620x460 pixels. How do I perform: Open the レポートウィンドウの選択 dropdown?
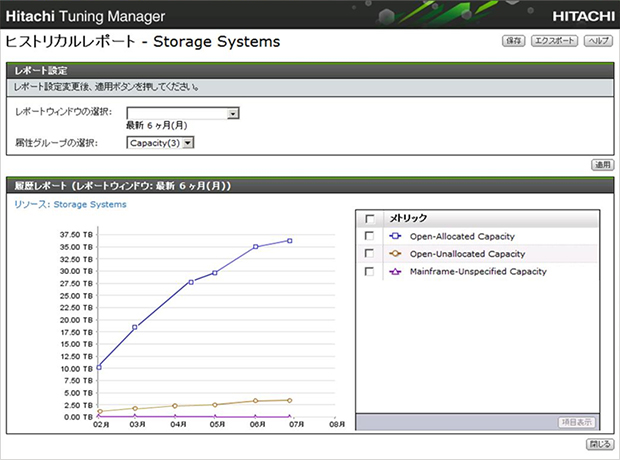pos(233,113)
